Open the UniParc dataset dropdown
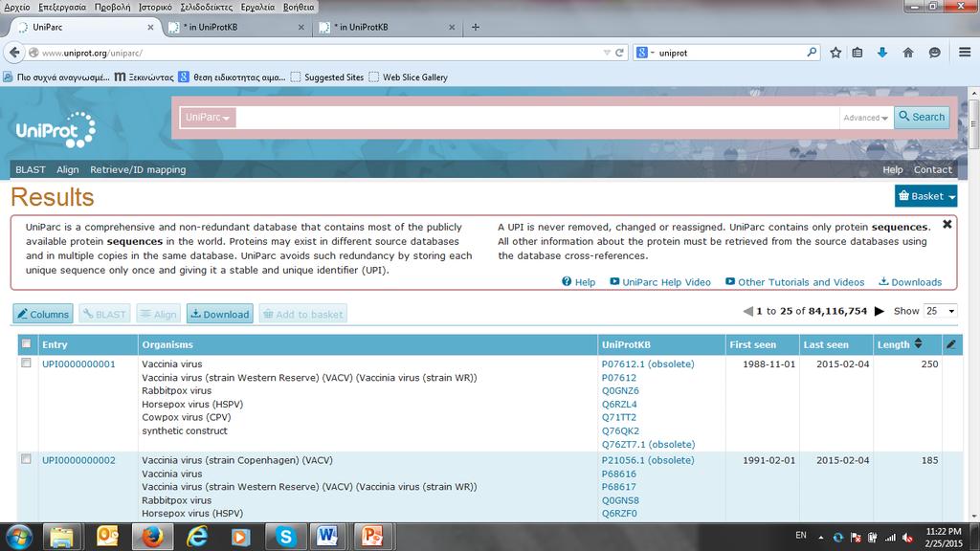The width and height of the screenshot is (980, 551). (x=208, y=118)
